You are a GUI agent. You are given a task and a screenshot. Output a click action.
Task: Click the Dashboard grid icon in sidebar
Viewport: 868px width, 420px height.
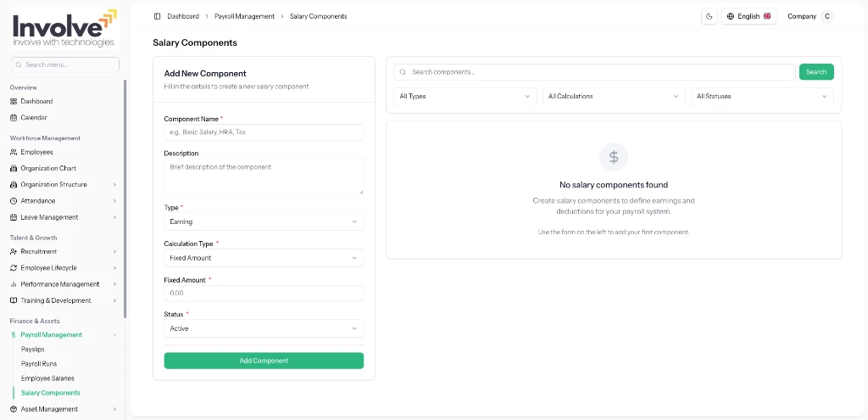14,102
